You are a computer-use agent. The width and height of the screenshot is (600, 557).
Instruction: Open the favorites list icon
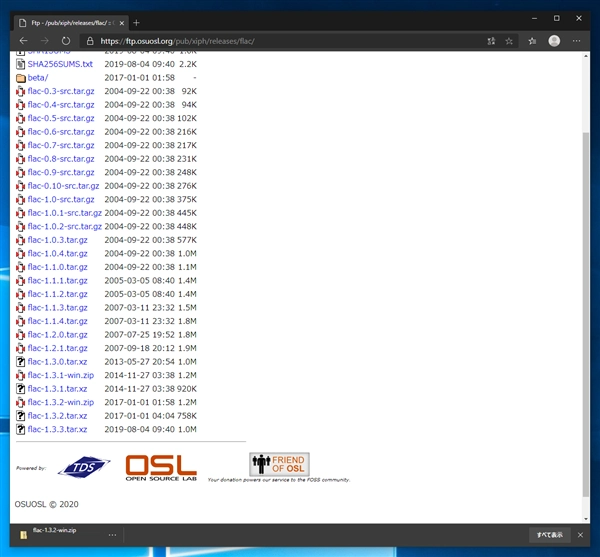pyautogui.click(x=532, y=41)
